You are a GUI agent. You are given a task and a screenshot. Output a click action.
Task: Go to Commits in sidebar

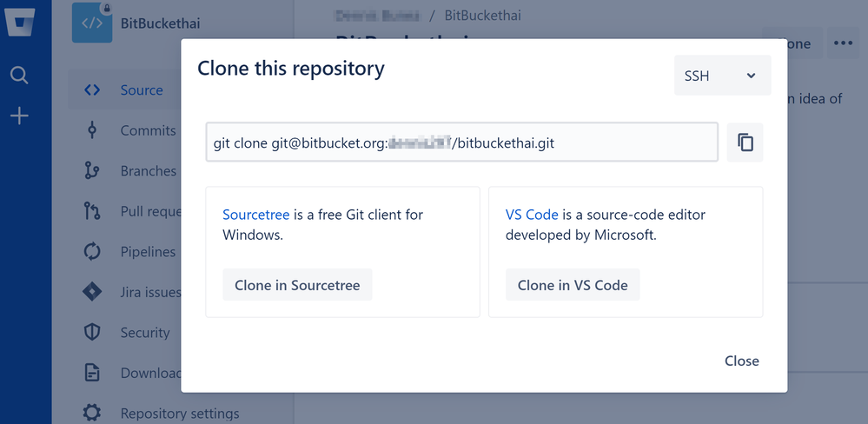[x=148, y=130]
